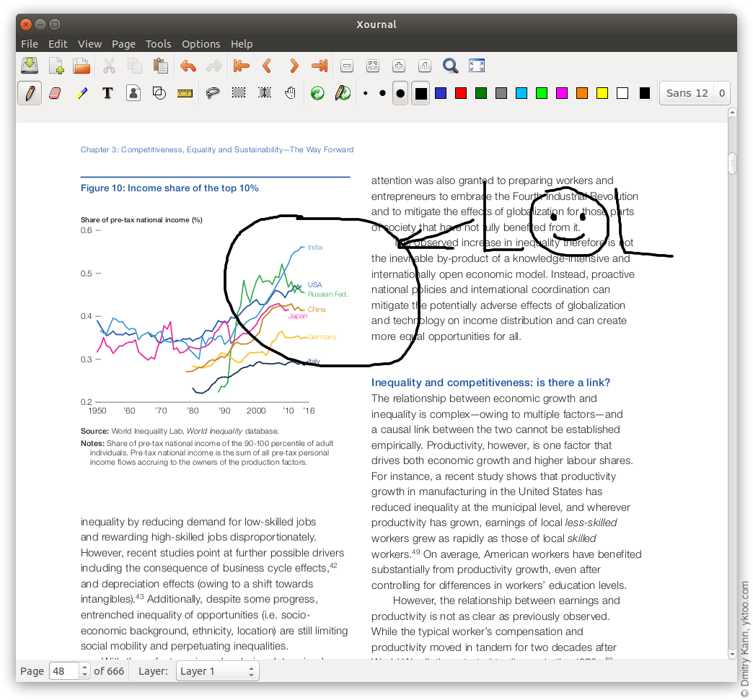The image size is (753, 700).
Task: Fit page width zoom
Action: coord(373,66)
